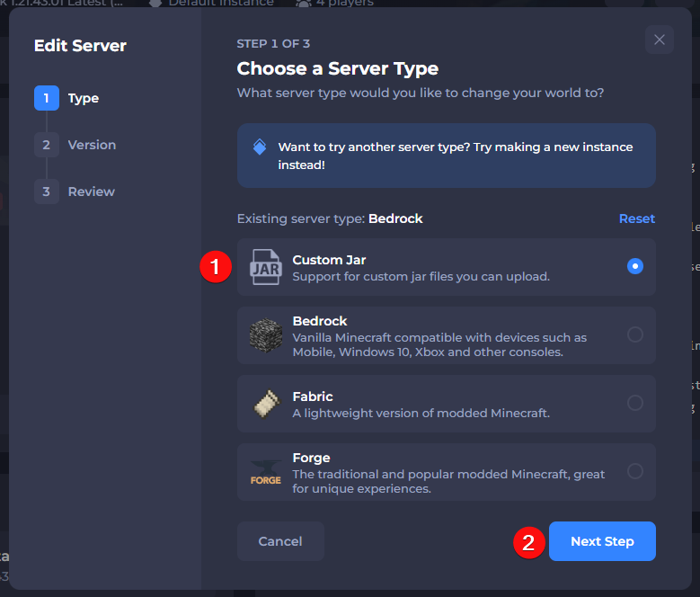The width and height of the screenshot is (700, 597).
Task: Click the Bedrock block icon
Action: pyautogui.click(x=266, y=335)
